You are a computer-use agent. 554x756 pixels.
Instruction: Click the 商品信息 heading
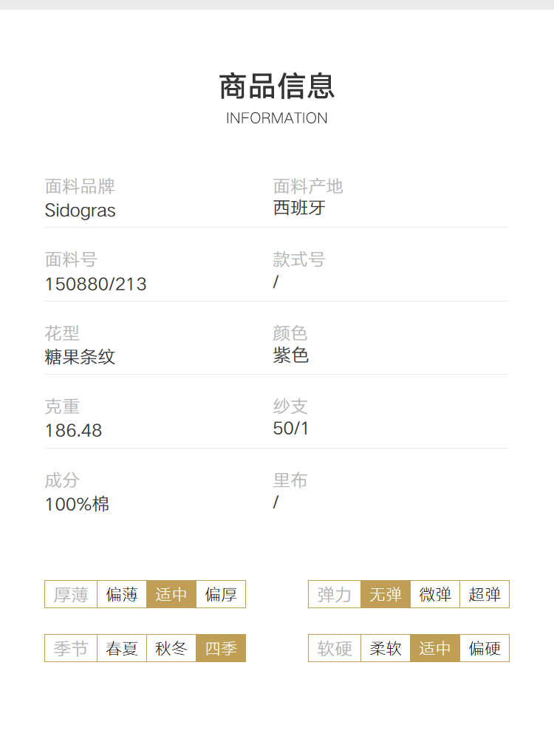click(x=276, y=86)
